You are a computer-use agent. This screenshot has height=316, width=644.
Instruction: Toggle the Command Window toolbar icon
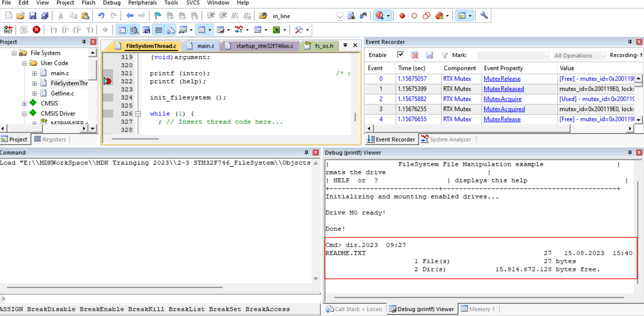(x=122, y=30)
